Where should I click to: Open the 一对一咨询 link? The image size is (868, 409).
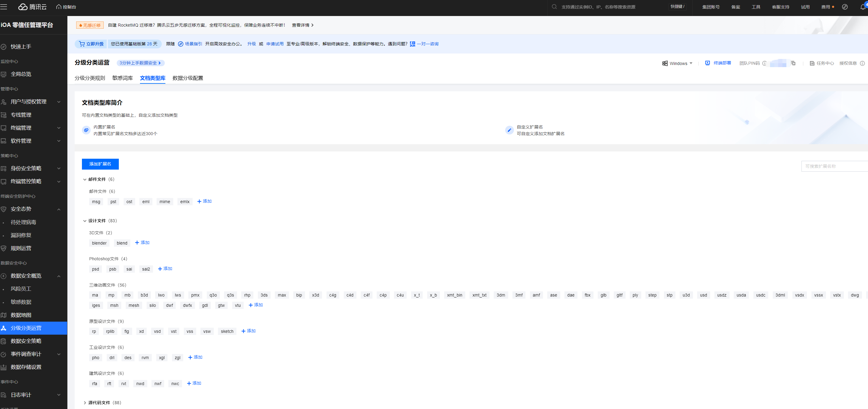(x=427, y=44)
